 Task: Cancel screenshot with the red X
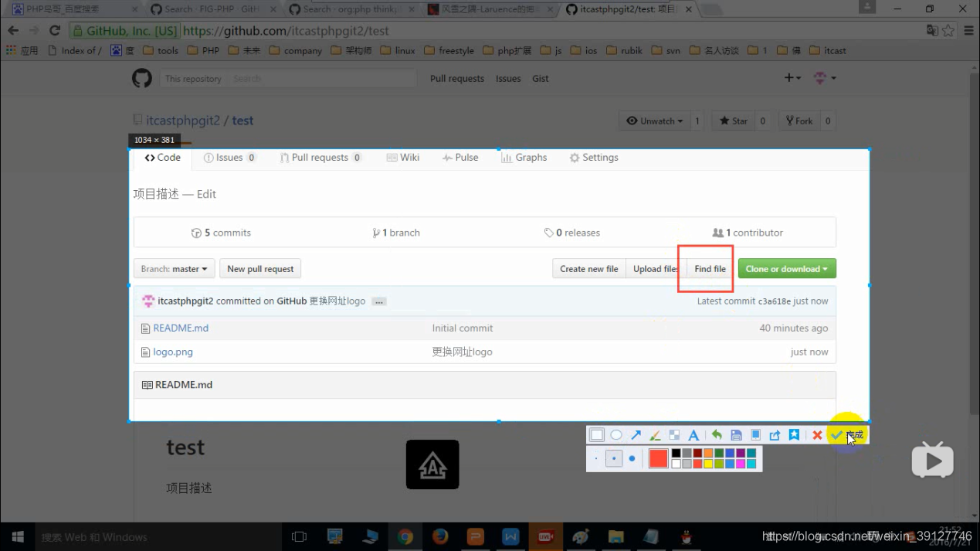(x=817, y=435)
